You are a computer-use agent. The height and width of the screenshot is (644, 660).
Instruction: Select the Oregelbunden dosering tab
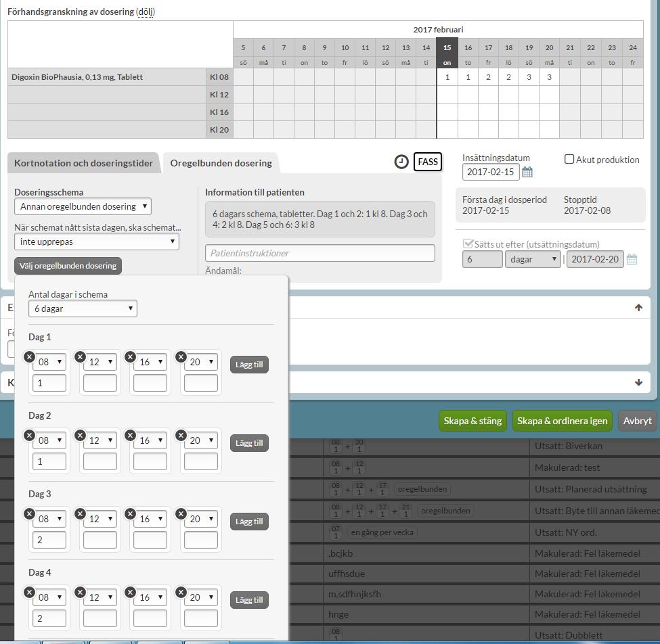point(221,163)
